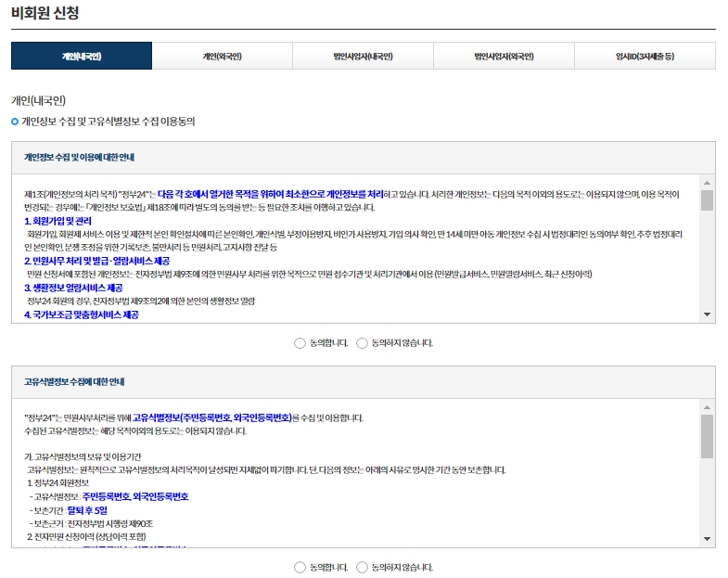Select 동의합니다 for 고유식별정보 수집
The width and height of the screenshot is (728, 578).
(x=300, y=567)
